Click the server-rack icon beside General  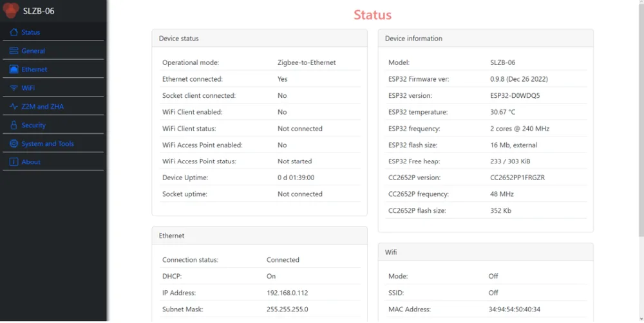pyautogui.click(x=14, y=51)
